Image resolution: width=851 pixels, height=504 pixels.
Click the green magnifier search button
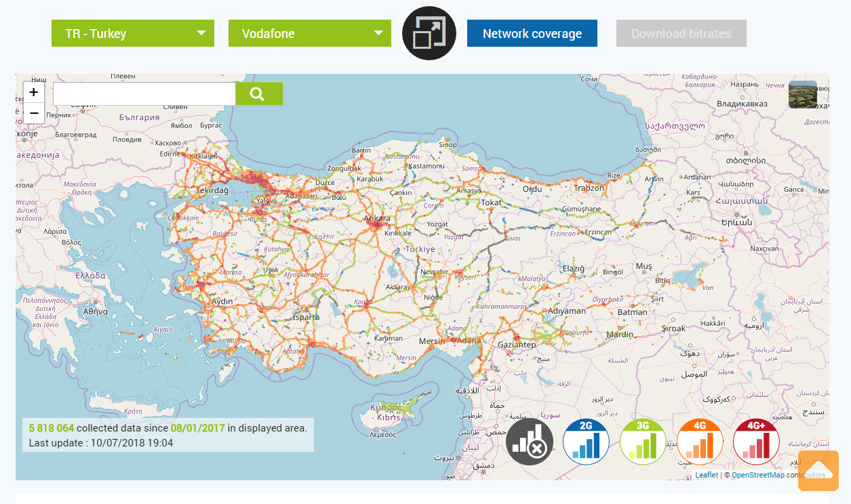259,94
